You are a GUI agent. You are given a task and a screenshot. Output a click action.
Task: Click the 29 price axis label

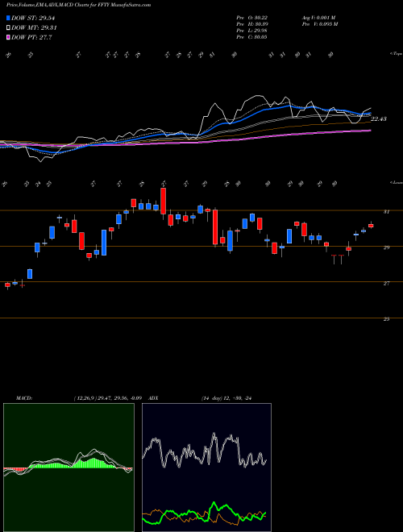tap(386, 247)
